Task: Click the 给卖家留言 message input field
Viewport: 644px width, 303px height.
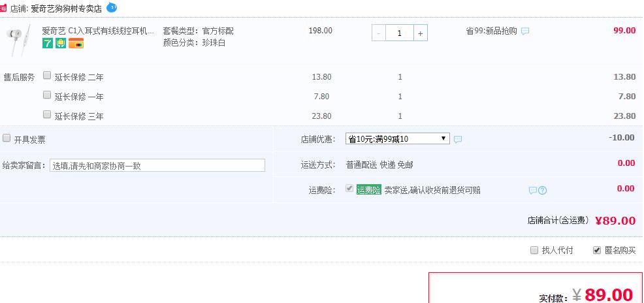Action: pyautogui.click(x=157, y=165)
